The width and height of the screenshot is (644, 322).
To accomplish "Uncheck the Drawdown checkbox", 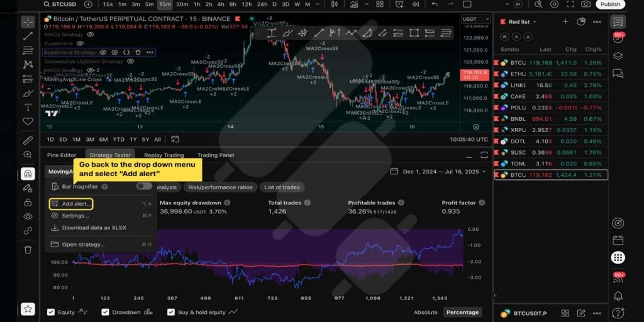I will tap(105, 312).
